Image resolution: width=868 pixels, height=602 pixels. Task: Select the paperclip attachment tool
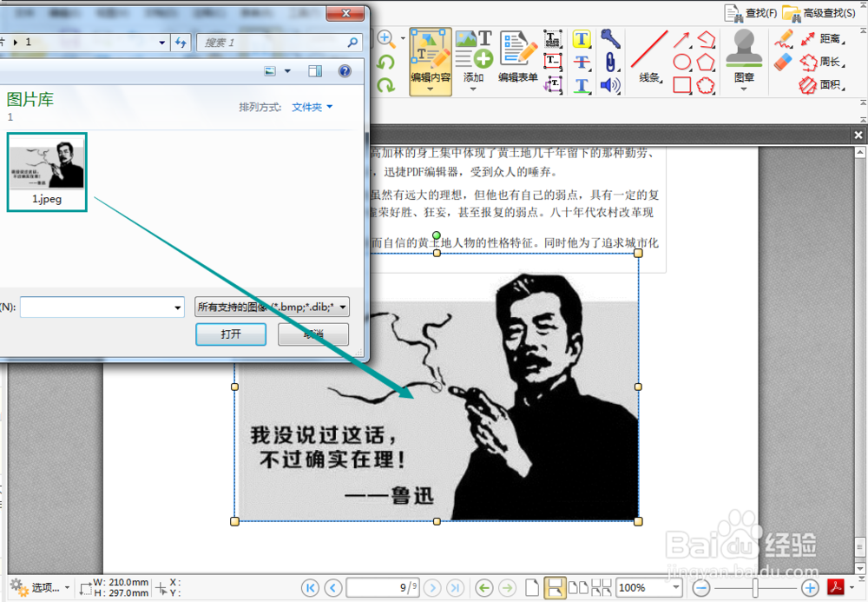(x=609, y=62)
